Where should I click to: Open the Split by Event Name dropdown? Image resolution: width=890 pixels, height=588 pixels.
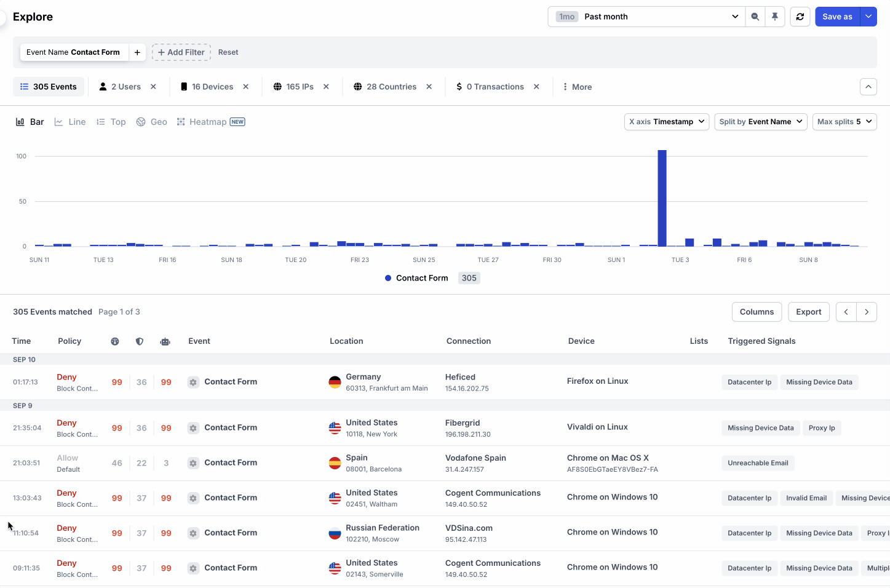pos(760,122)
